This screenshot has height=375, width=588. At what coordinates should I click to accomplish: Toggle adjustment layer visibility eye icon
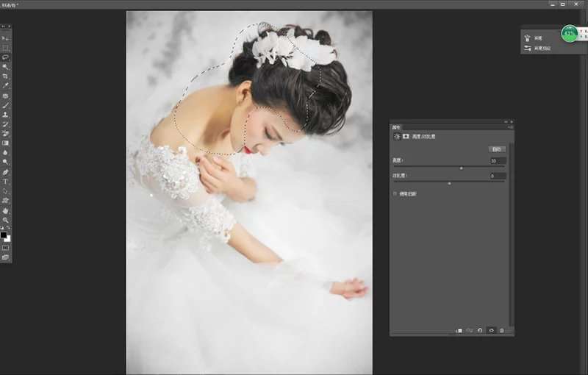(x=491, y=331)
